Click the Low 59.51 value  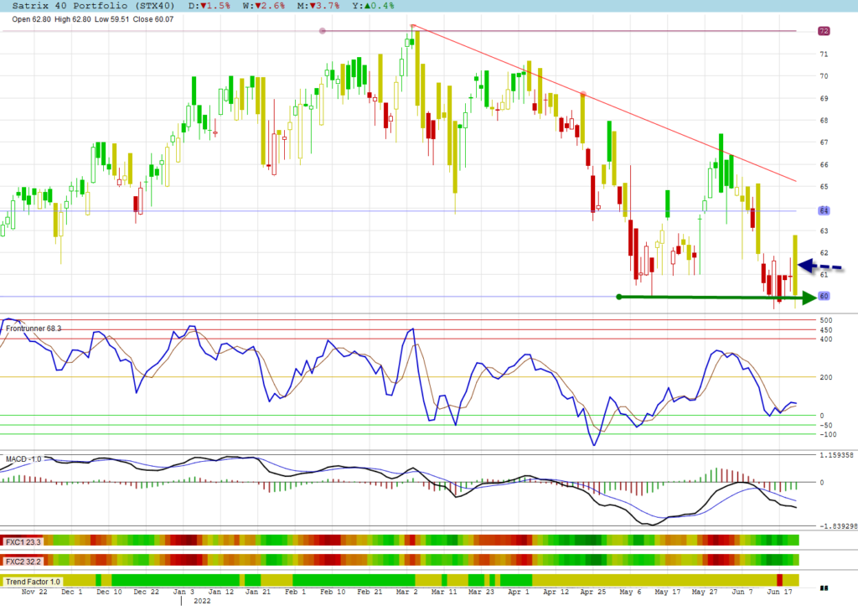pyautogui.click(x=111, y=19)
